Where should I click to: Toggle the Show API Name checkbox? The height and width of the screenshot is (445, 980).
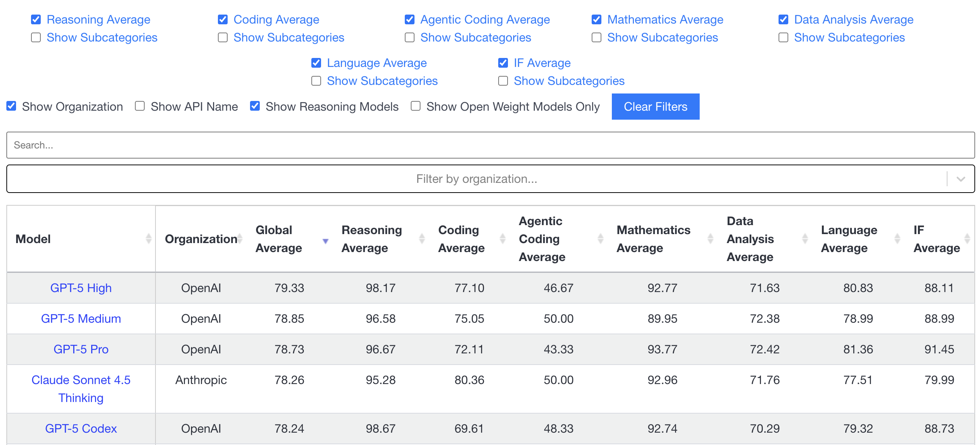(x=140, y=106)
